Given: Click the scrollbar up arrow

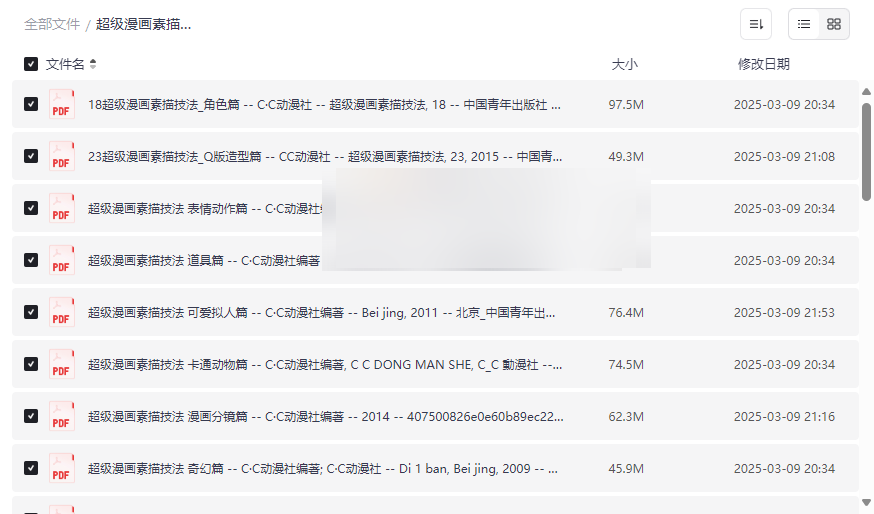Looking at the screenshot, I should point(866,91).
